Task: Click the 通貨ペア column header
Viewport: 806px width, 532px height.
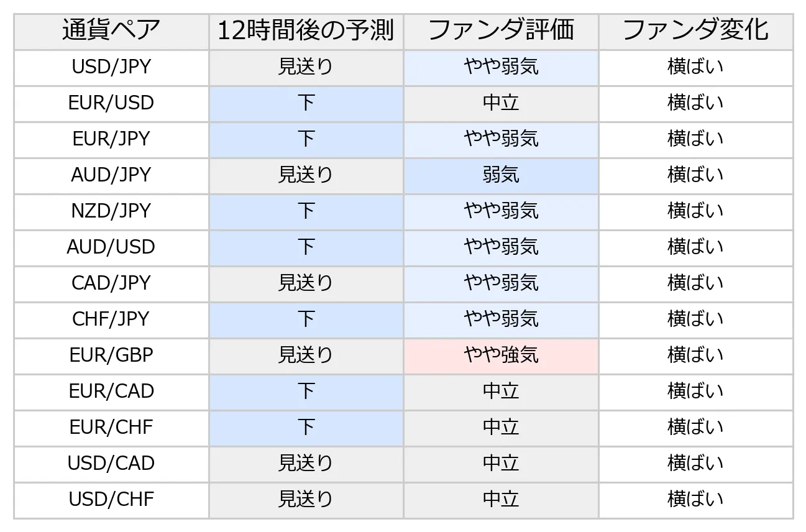Action: click(x=111, y=31)
